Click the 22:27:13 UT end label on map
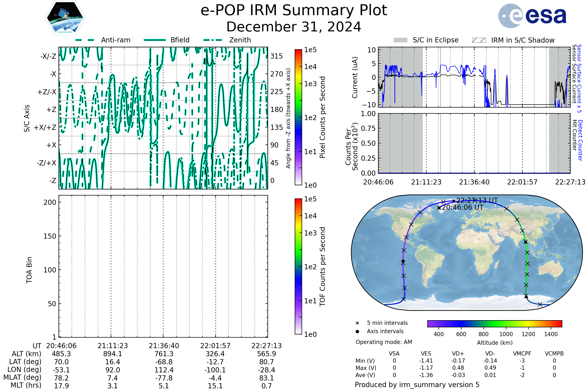 [477, 200]
